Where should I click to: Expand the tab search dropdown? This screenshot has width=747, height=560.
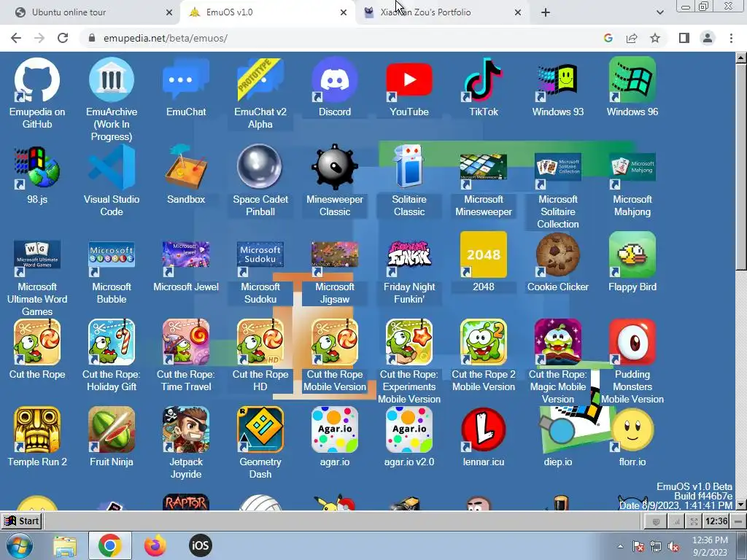click(x=659, y=12)
